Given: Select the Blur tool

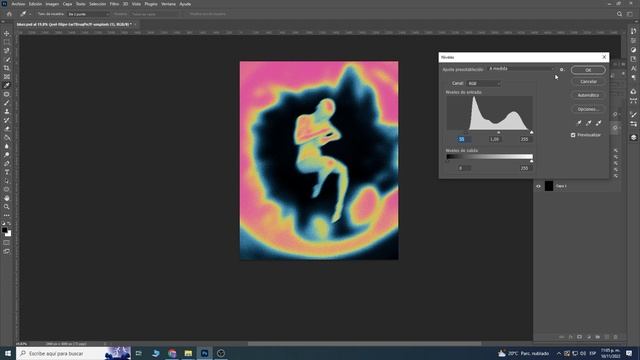Looking at the screenshot, I should coord(7,146).
